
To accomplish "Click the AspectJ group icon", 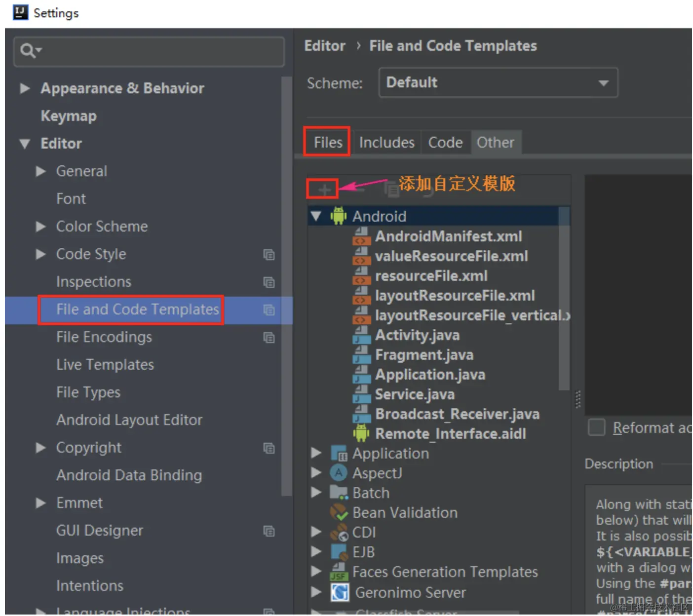I will pos(339,473).
